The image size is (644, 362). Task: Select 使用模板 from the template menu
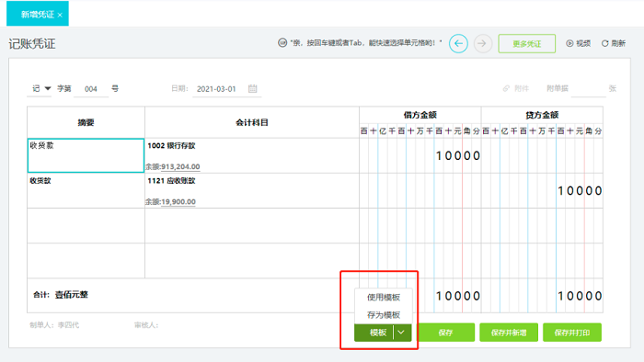384,297
